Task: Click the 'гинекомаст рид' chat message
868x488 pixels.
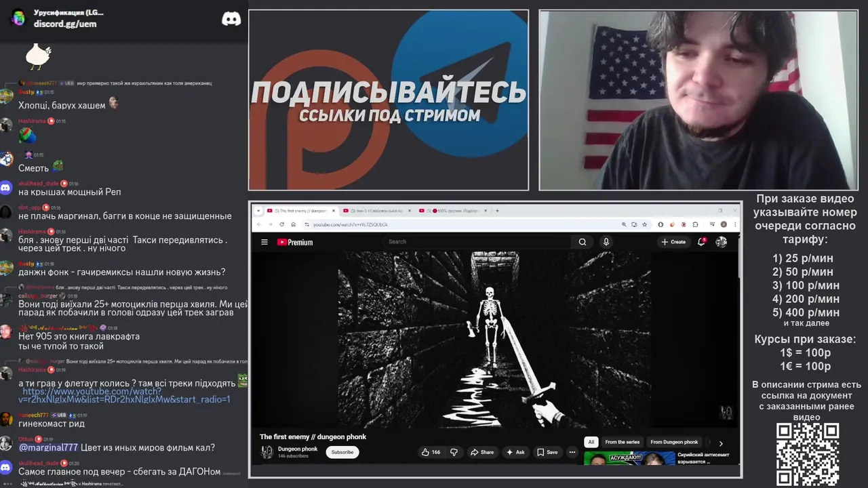Action: [x=52, y=424]
